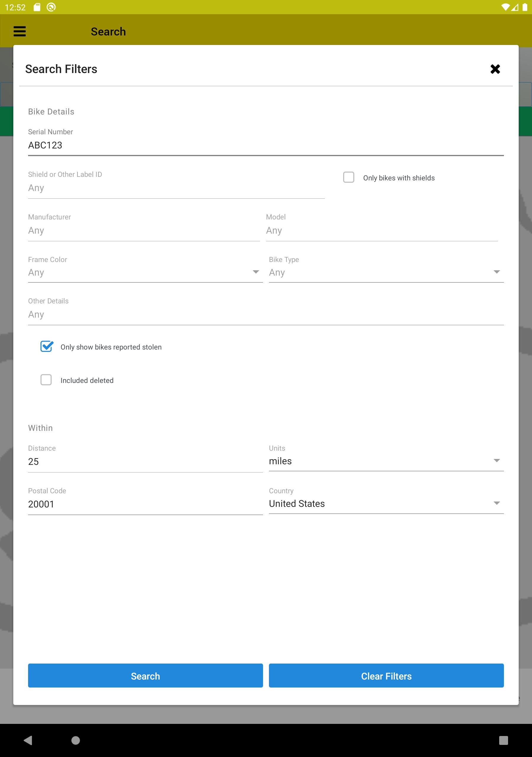Tap the Android back navigation button
Screen dimensions: 532x757
[28, 740]
